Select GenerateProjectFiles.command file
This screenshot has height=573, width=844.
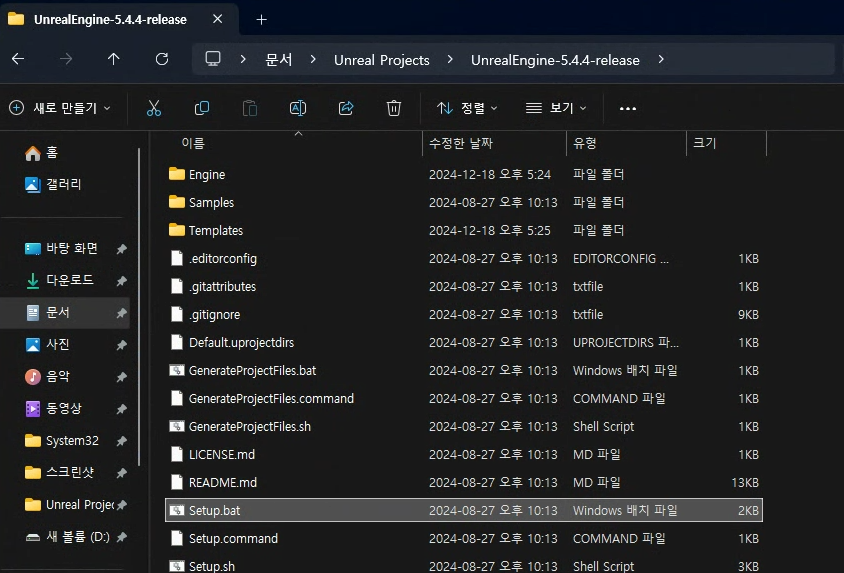463,398
